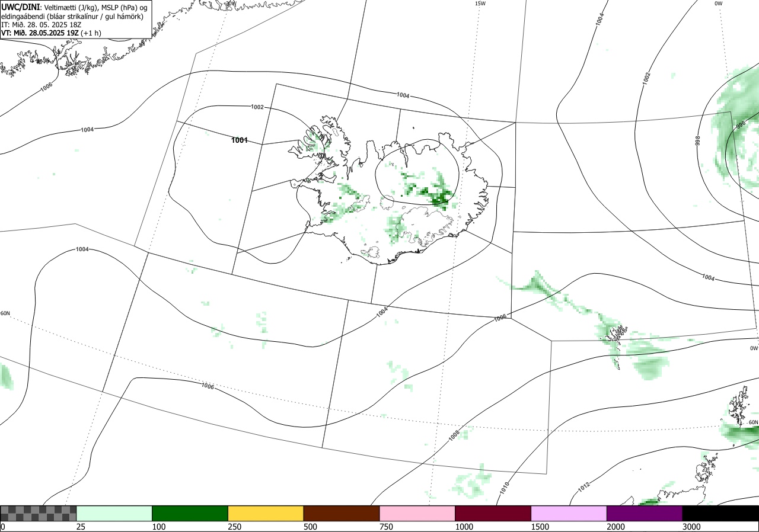The width and height of the screenshot is (759, 532).
Task: Click the legend value '250'
Action: (235, 527)
